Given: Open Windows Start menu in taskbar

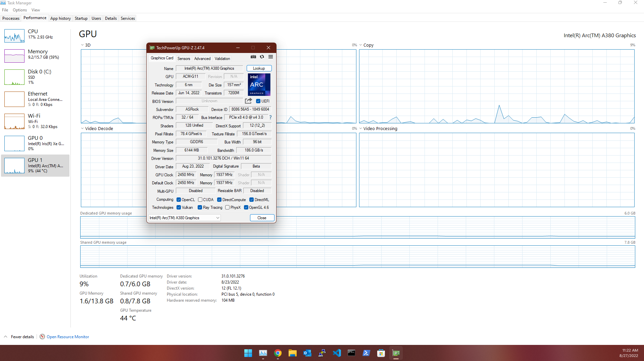Looking at the screenshot, I should pos(248,353).
